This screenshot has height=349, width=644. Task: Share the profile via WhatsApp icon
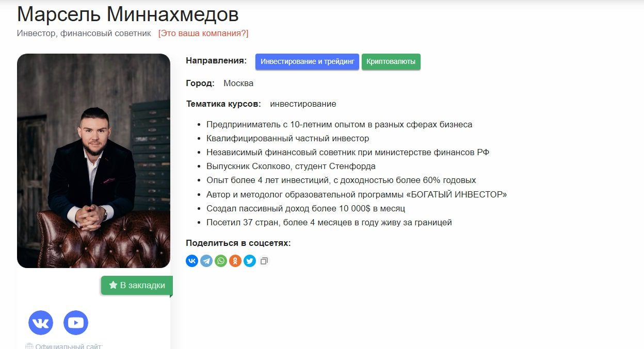(x=221, y=261)
